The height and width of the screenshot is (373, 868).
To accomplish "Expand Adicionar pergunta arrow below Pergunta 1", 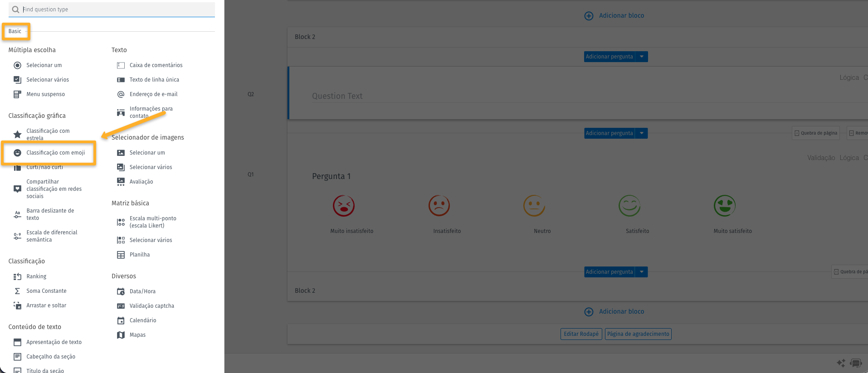I will [x=641, y=272].
